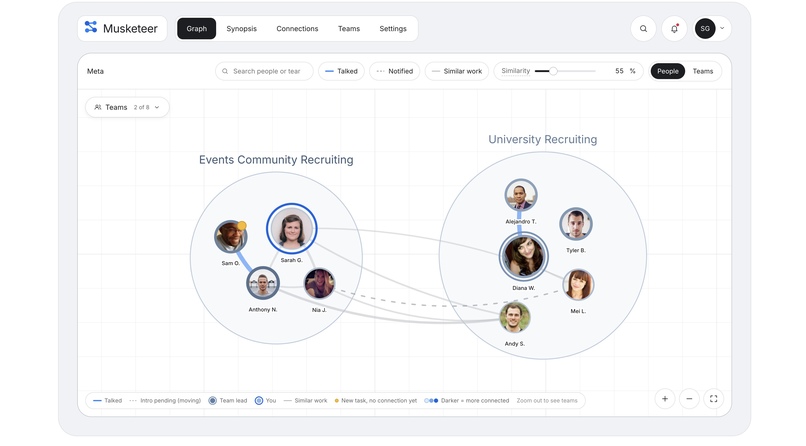Click the SG user avatar
This screenshot has height=446, width=806.
(705, 29)
